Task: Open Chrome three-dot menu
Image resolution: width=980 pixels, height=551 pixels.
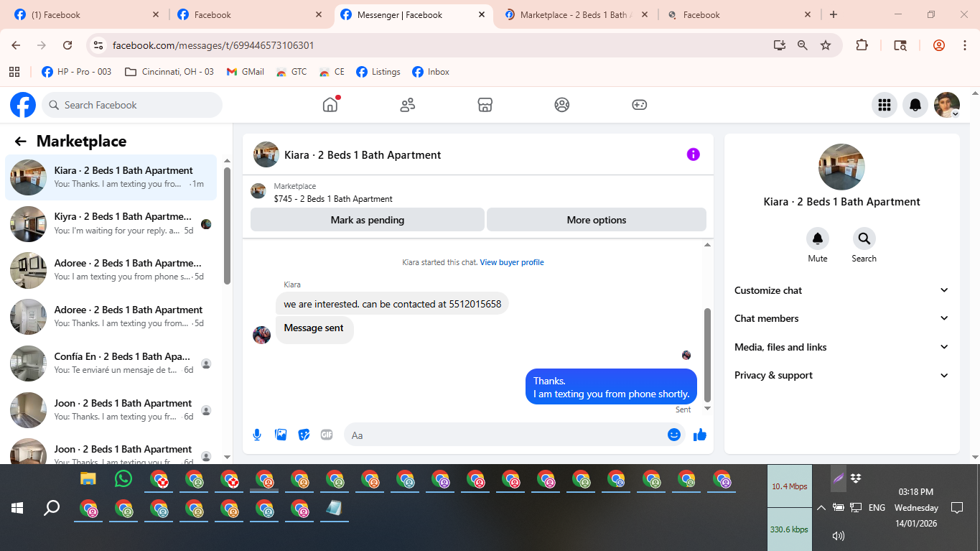Action: pyautogui.click(x=965, y=45)
